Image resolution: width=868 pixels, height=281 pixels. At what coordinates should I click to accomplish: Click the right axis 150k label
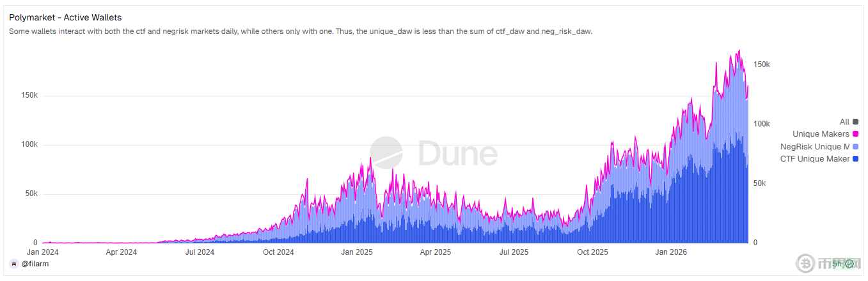pos(762,65)
